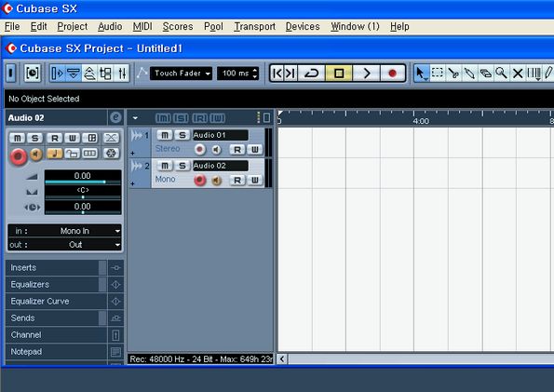This screenshot has width=554, height=392.
Task: Select the Object Selection arrow tool
Action: pos(421,74)
